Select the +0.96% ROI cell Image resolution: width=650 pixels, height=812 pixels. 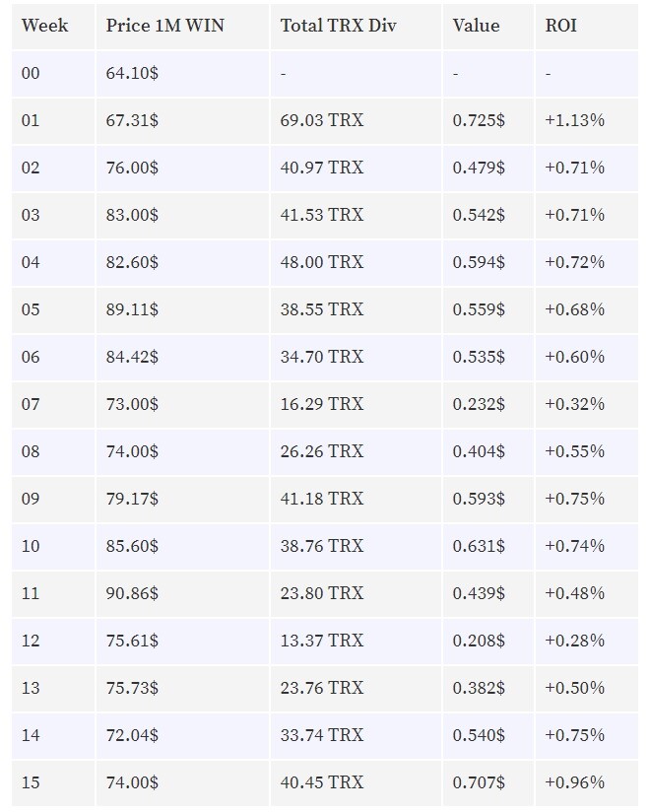(x=574, y=782)
